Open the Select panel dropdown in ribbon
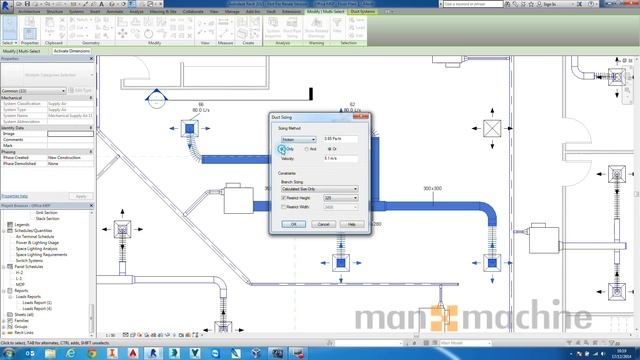 9,43
